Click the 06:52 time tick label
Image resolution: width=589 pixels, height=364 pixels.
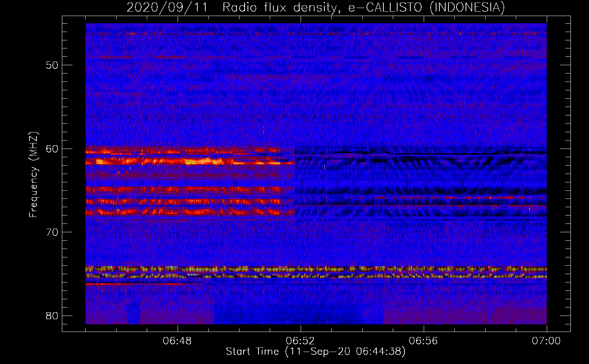click(300, 341)
